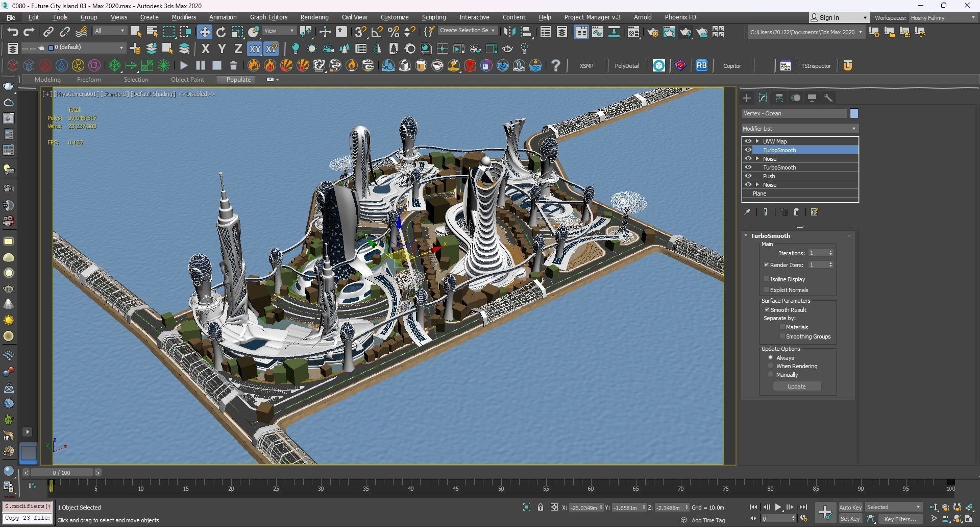This screenshot has width=980, height=531.
Task: Click the Select by Name icon
Action: [152, 32]
